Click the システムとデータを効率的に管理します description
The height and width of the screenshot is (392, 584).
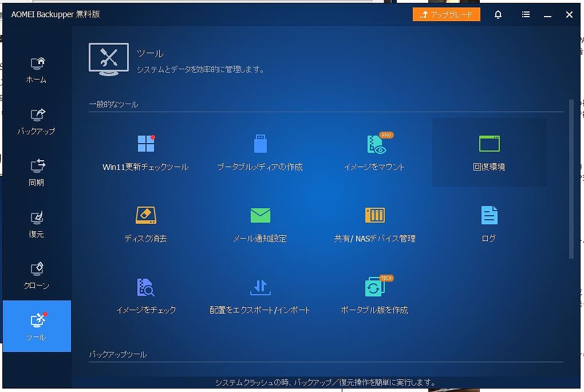(200, 69)
